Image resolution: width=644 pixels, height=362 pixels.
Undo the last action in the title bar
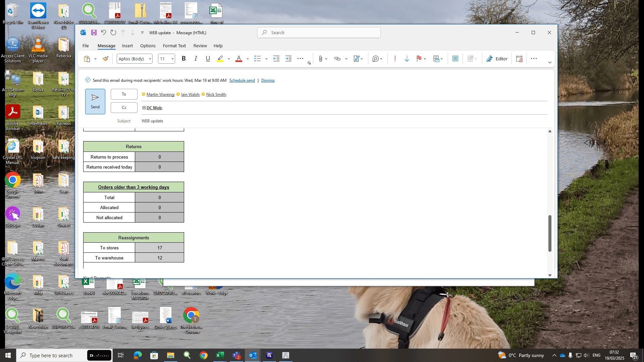click(104, 33)
